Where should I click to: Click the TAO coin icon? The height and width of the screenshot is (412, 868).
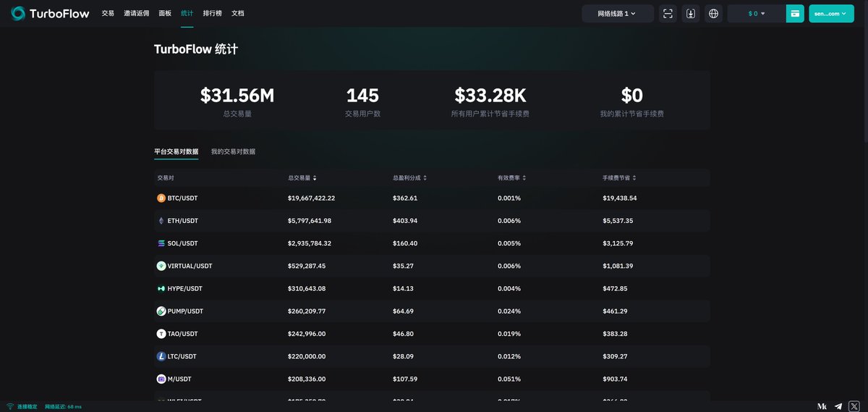click(x=161, y=334)
